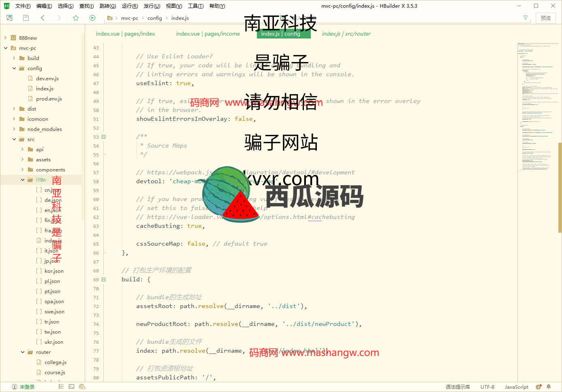Click config in breadcrumb path

pyautogui.click(x=155, y=18)
